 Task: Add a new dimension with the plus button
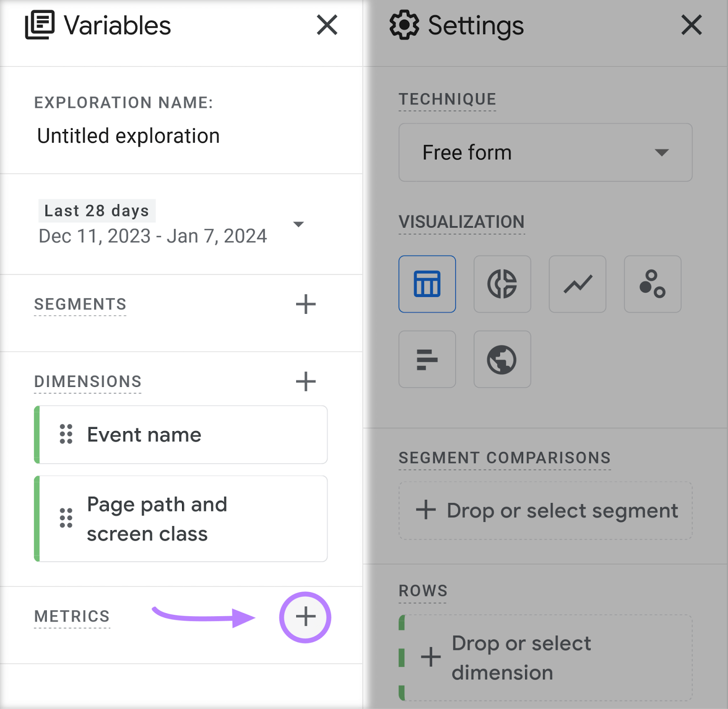[x=305, y=382]
